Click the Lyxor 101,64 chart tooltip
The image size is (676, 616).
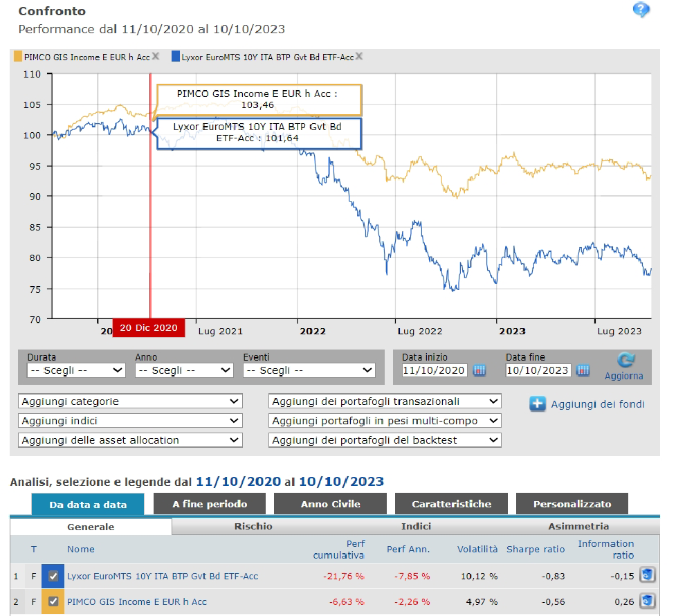point(259,134)
